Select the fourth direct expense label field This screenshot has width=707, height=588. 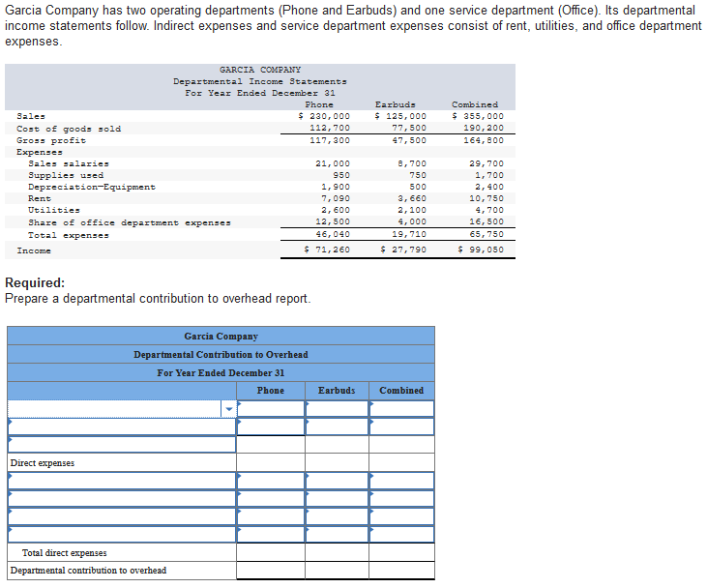122,535
